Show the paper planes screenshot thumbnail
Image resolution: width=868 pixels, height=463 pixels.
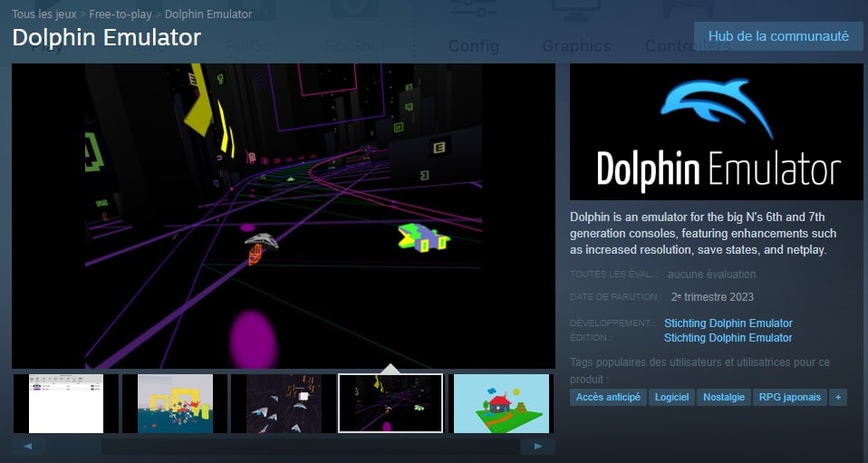284,403
